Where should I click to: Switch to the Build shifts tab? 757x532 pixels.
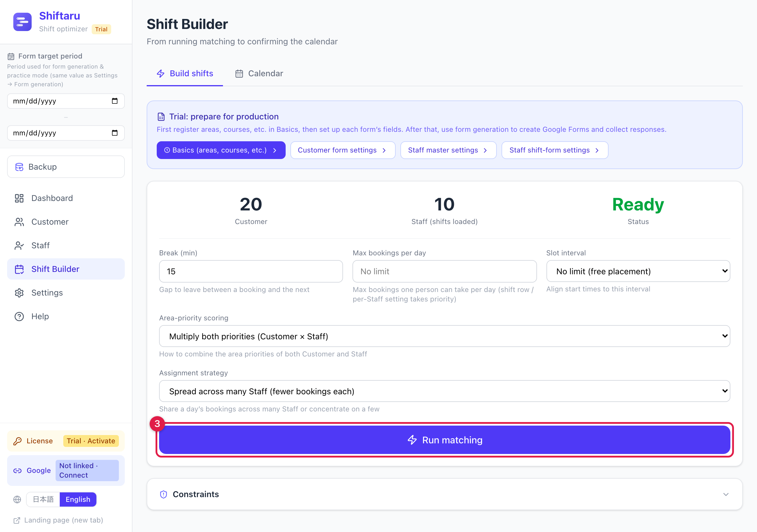(185, 74)
